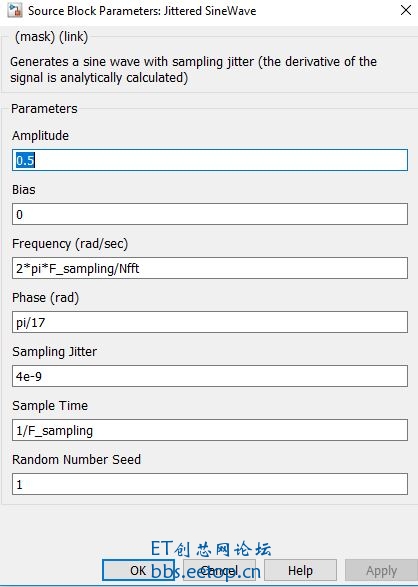Close the Source Block Parameters dialog
This screenshot has width=418, height=587.
tap(406, 10)
